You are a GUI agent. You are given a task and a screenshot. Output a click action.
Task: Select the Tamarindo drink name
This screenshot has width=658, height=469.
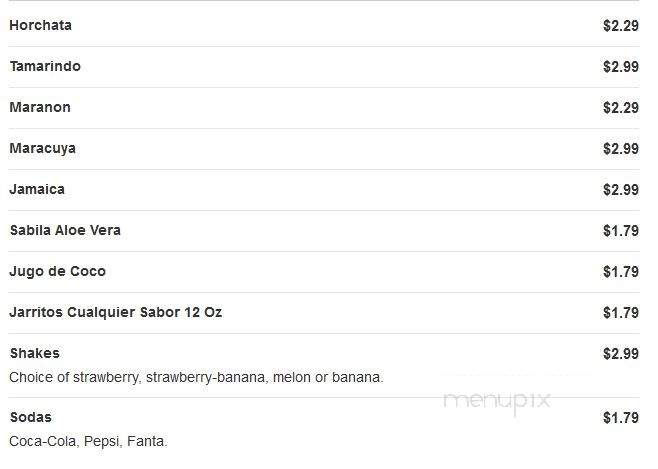(x=45, y=67)
